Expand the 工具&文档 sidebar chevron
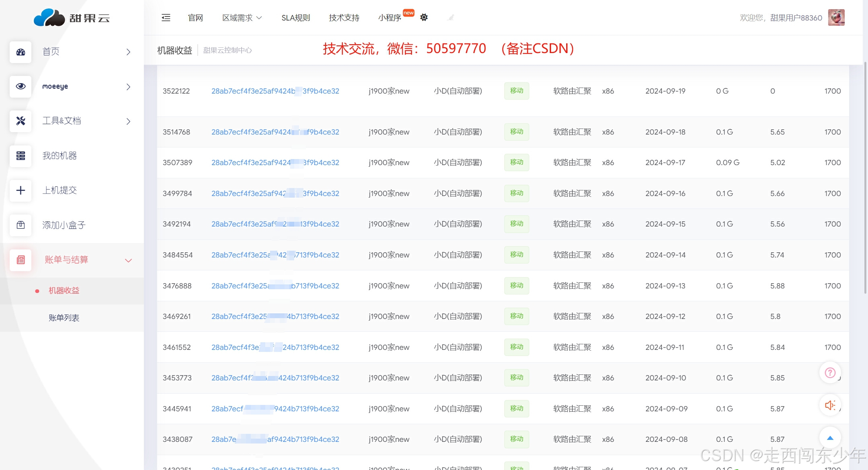This screenshot has width=868, height=470. [x=128, y=121]
